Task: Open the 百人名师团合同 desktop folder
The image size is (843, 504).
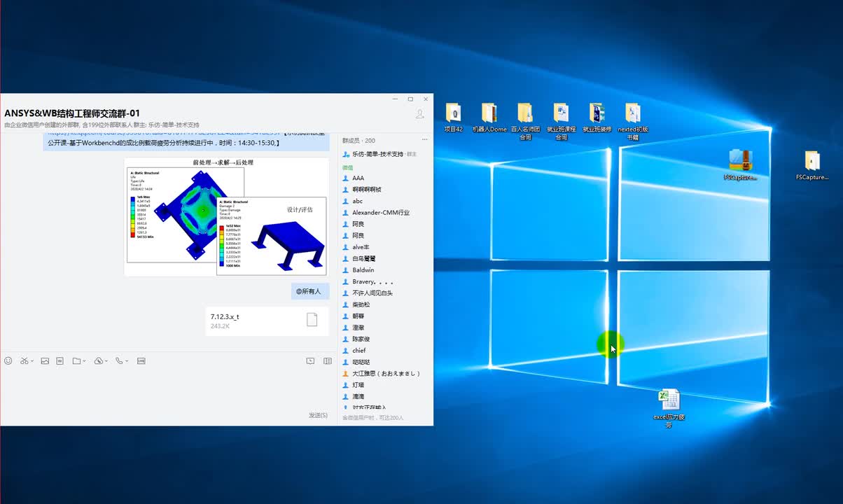Action: [x=525, y=122]
